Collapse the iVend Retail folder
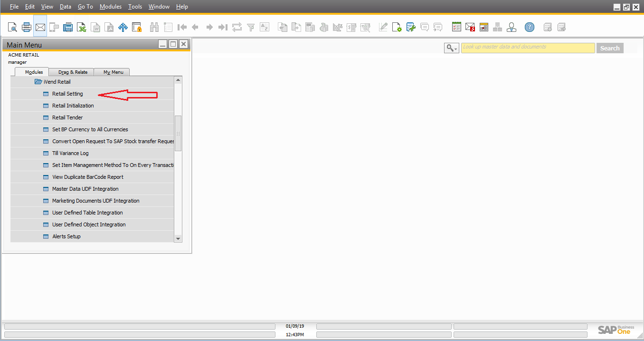The image size is (644, 341). [38, 82]
